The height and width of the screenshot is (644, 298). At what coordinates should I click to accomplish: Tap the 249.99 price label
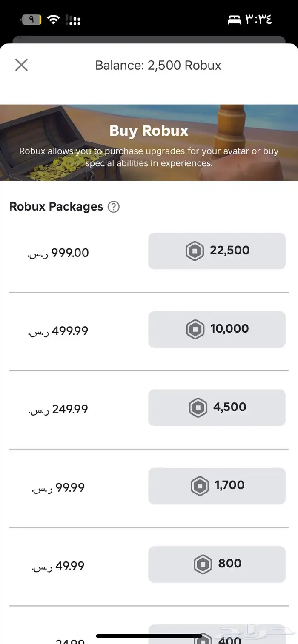click(58, 410)
